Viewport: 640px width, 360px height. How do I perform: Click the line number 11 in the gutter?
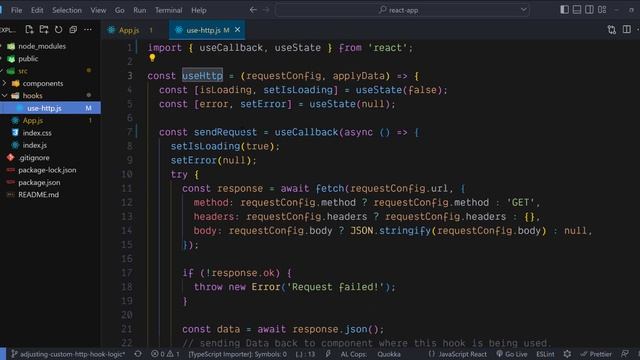coord(127,189)
